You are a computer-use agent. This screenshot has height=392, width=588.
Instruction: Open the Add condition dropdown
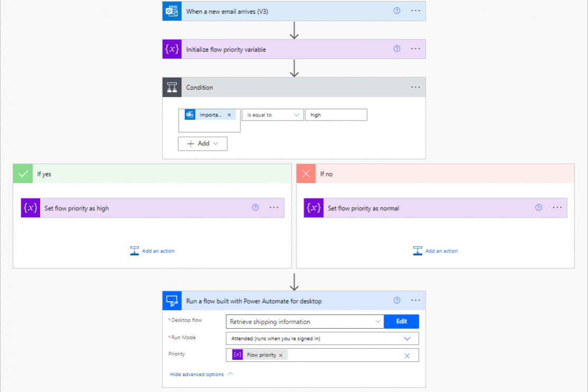tap(202, 144)
